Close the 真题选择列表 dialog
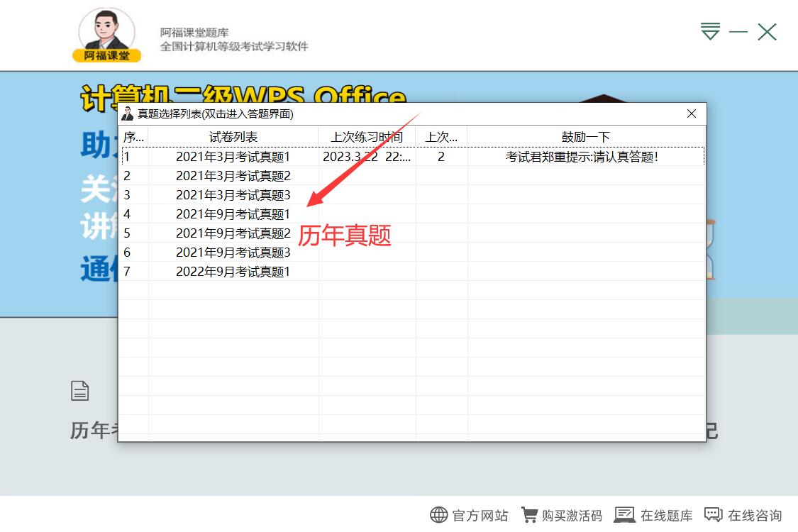This screenshot has width=798, height=532. [691, 113]
